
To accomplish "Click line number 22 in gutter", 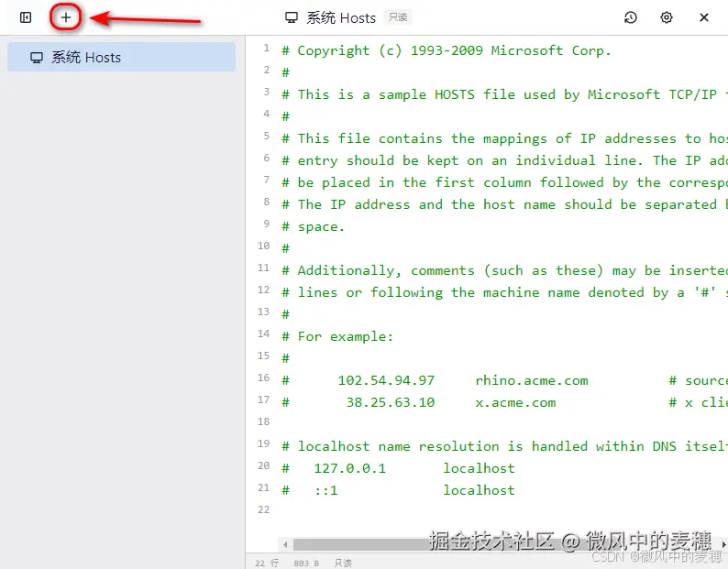I will (264, 509).
